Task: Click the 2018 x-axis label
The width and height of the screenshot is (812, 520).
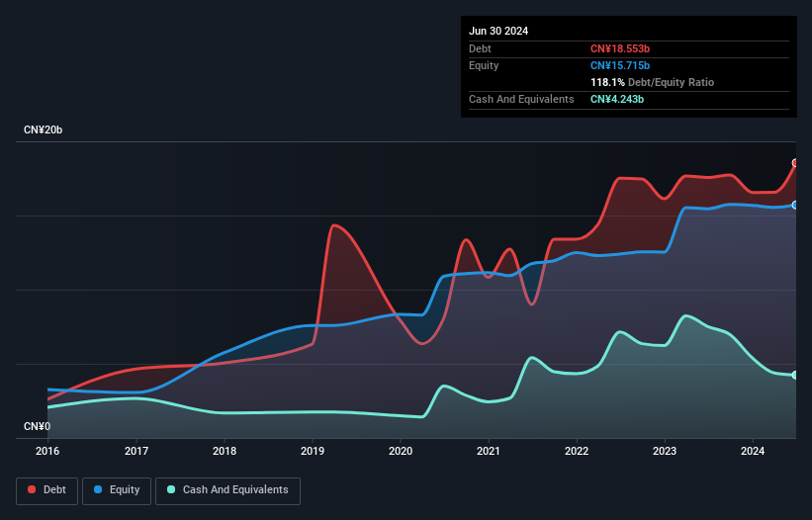Action: pos(225,451)
